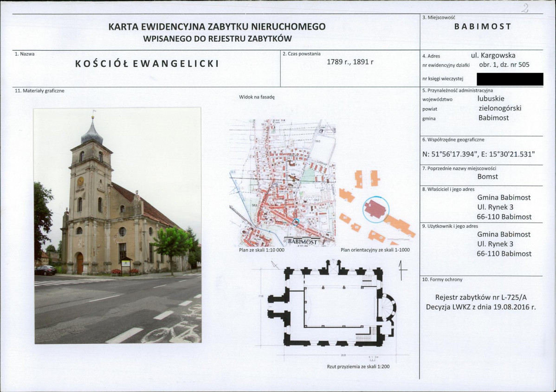Click the label 5. Przynależność administracyjna

pyautogui.click(x=458, y=90)
